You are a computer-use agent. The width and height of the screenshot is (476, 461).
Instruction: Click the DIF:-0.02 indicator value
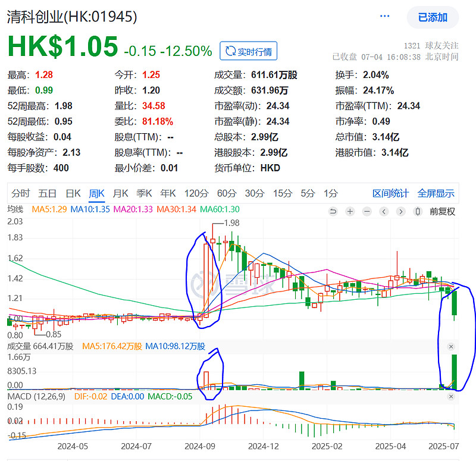pyautogui.click(x=91, y=396)
